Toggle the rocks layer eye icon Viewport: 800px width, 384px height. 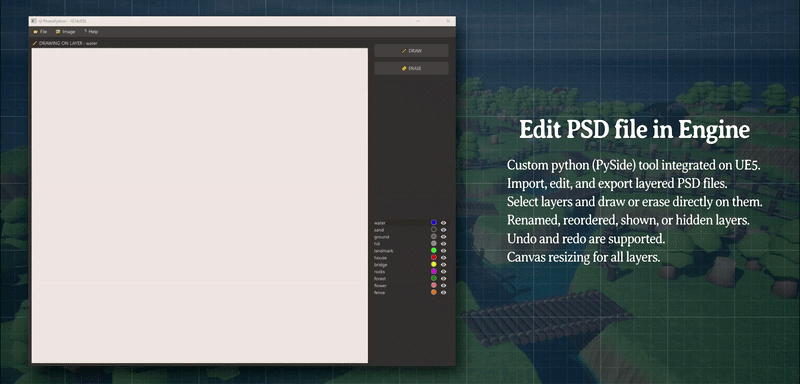444,272
